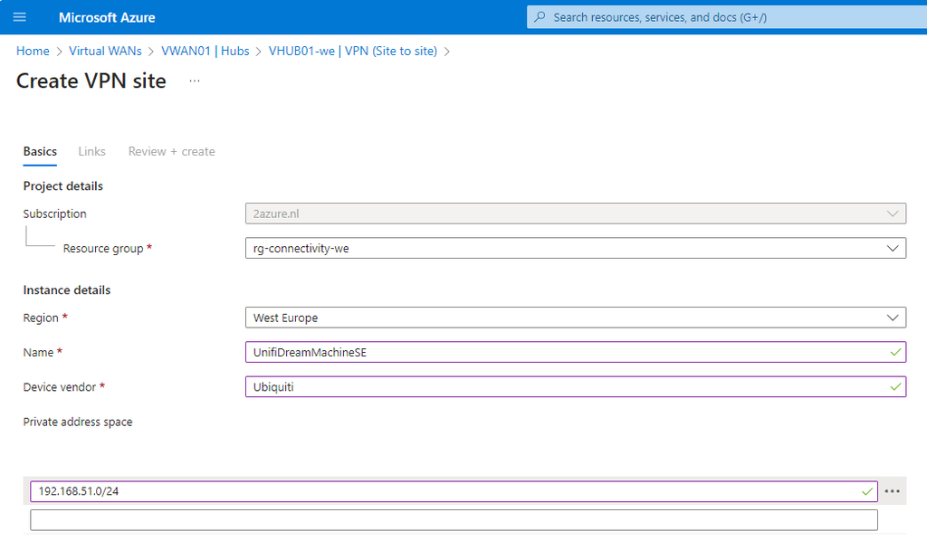Open VWAN01 | Hubs breadcrumb
The image size is (927, 560).
(205, 51)
